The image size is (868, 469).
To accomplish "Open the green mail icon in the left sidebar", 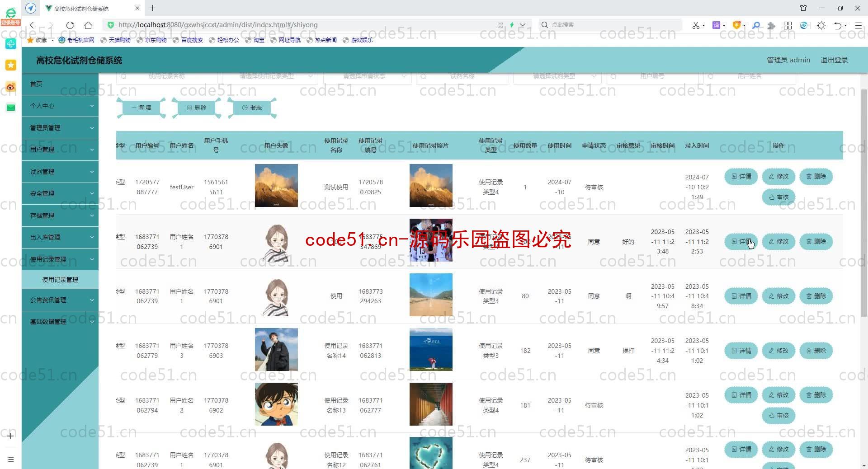I will pos(11,108).
